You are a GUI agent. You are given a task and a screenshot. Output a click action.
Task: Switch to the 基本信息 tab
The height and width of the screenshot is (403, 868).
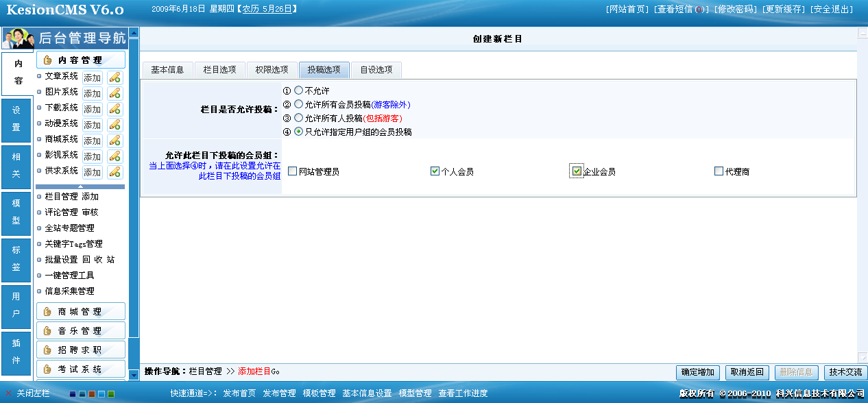(167, 70)
